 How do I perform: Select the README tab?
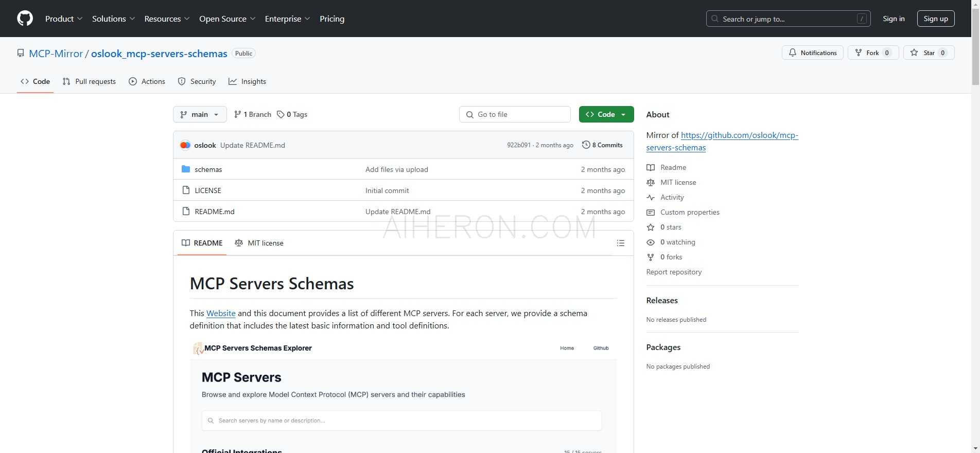(x=202, y=243)
